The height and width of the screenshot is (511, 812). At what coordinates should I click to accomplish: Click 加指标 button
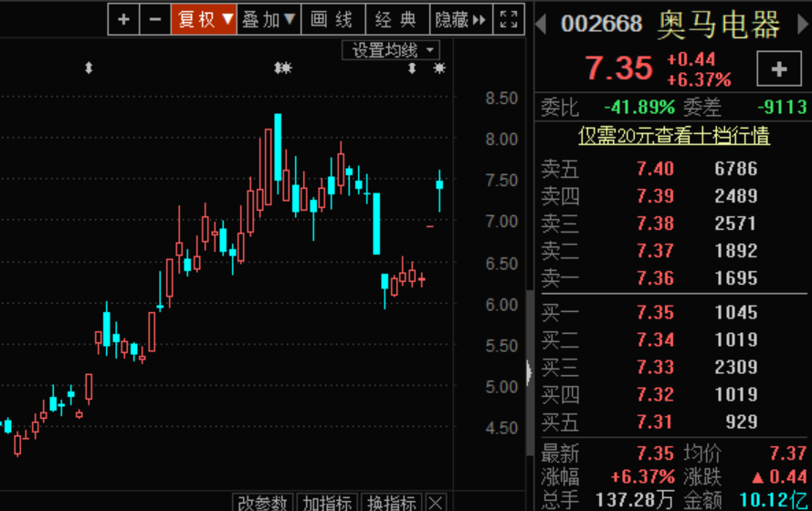click(x=327, y=502)
